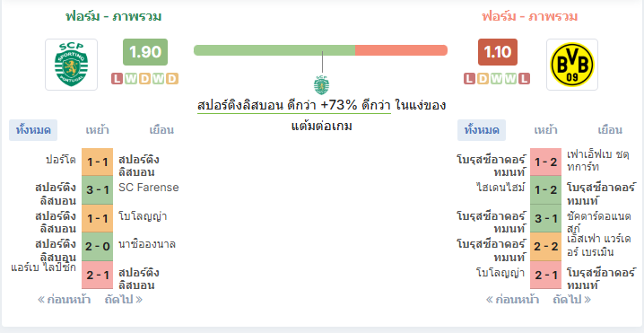Click Dortmund's 1.10 points rating badge
Image resolution: width=644 pixels, height=333 pixels.
pyautogui.click(x=498, y=52)
